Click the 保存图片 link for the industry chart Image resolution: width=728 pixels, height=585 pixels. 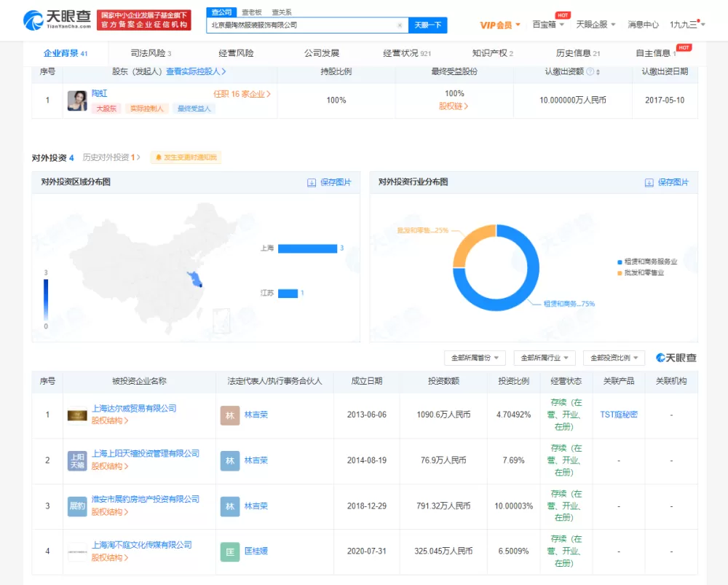click(x=673, y=183)
